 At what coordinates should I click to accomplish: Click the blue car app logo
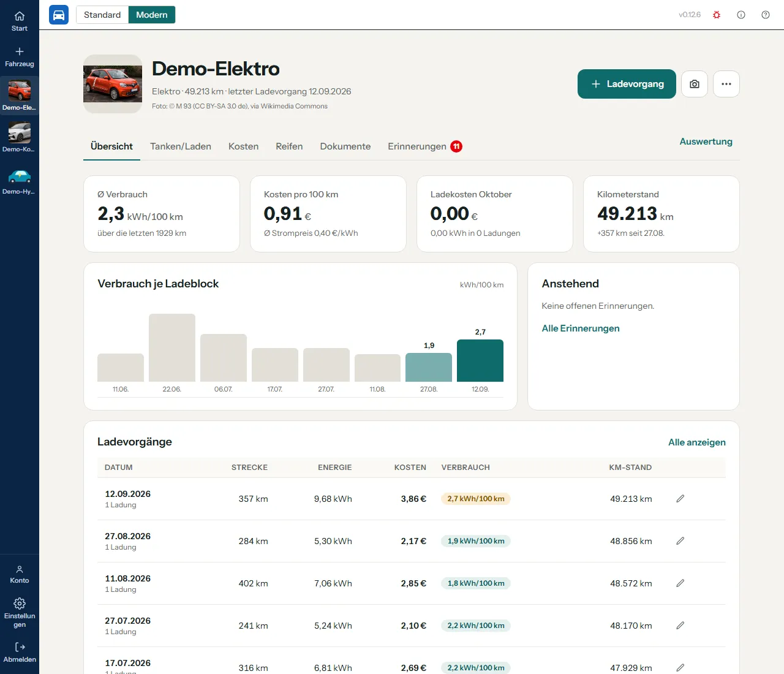coord(59,15)
